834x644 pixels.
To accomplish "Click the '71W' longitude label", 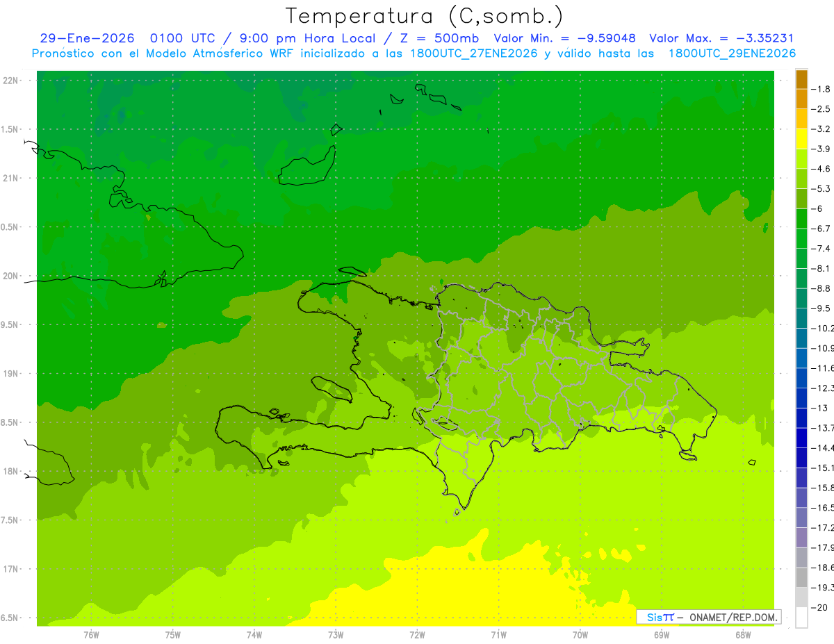I will (x=499, y=634).
